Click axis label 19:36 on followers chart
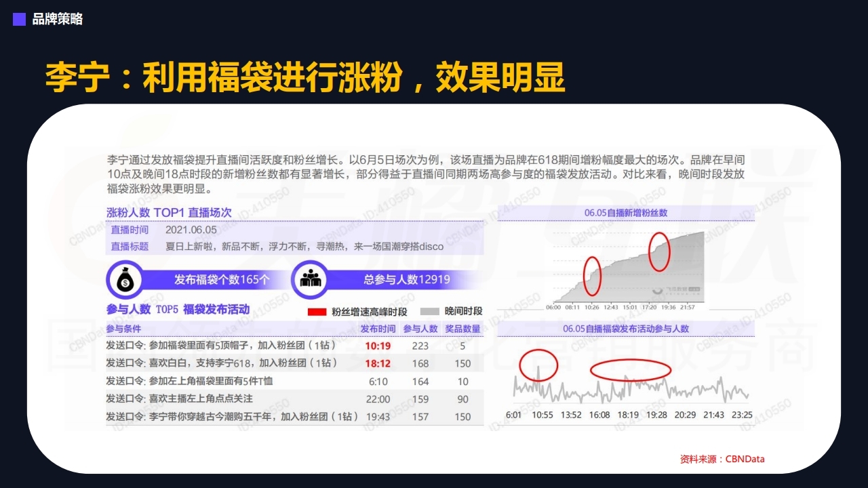This screenshot has width=868, height=488. pyautogui.click(x=669, y=307)
